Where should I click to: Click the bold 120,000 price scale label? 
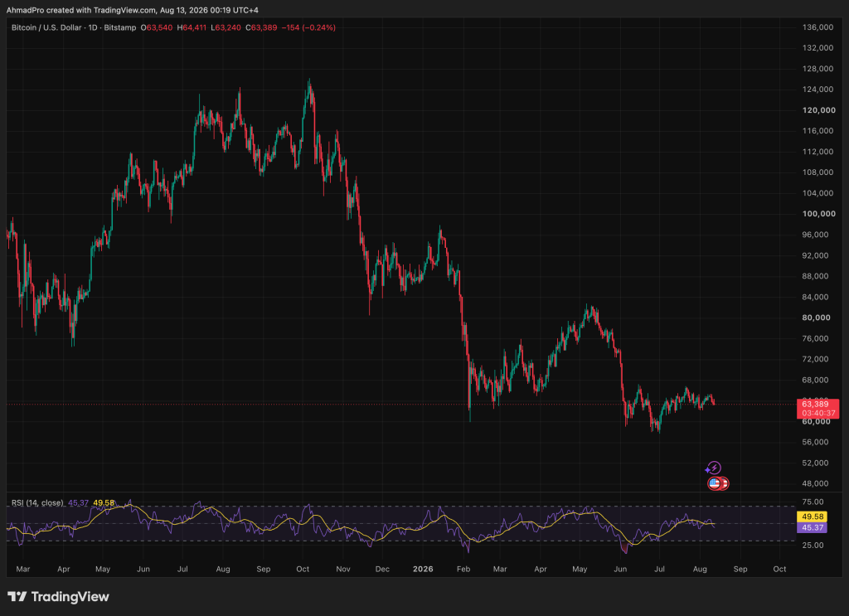pos(818,110)
